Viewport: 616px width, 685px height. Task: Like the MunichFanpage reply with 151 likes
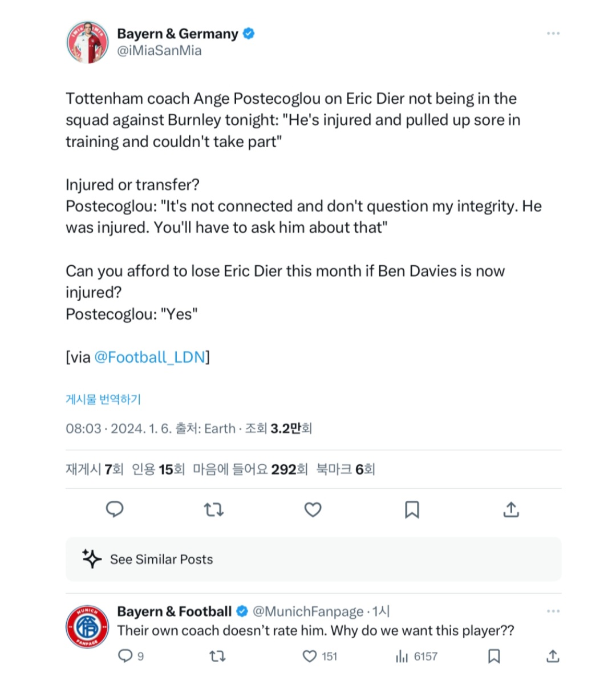(310, 656)
